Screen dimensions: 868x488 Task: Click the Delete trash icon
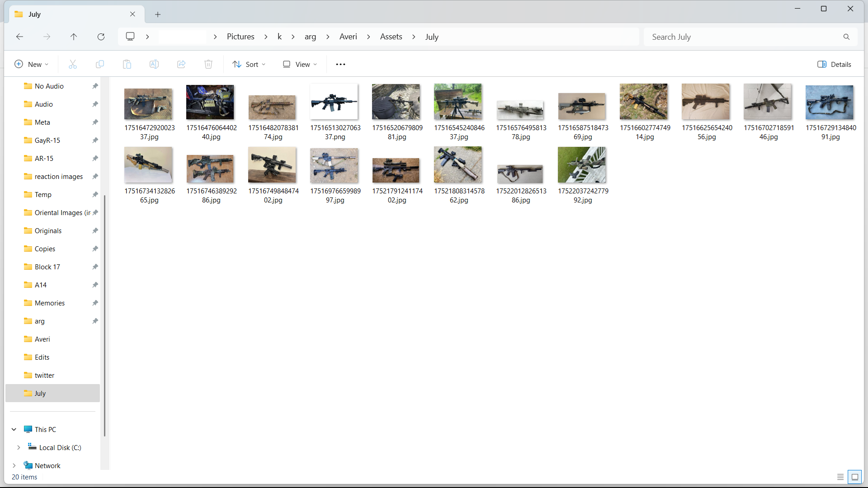(208, 64)
